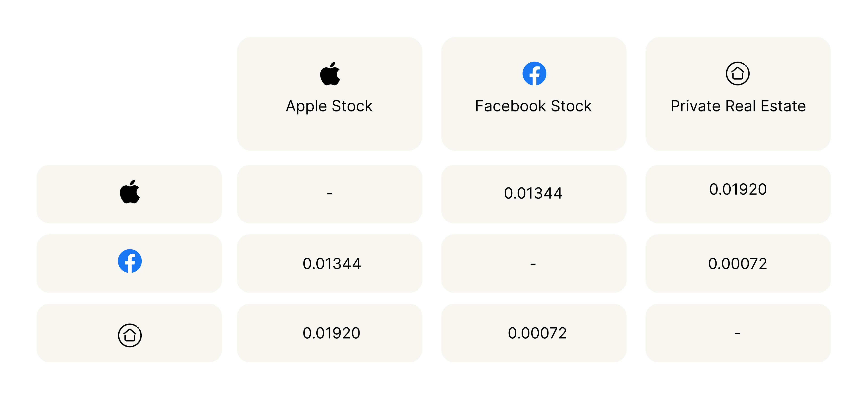Select the Facebook logo in the row header
The height and width of the screenshot is (399, 868).
click(130, 261)
